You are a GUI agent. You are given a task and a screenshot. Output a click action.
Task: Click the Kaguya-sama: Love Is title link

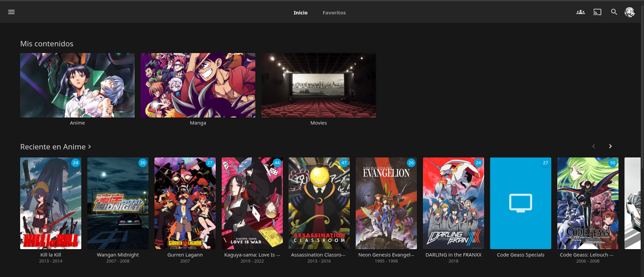pos(252,255)
